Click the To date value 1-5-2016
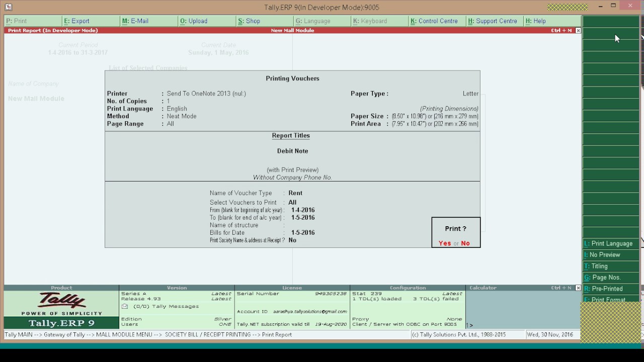 coord(303,218)
